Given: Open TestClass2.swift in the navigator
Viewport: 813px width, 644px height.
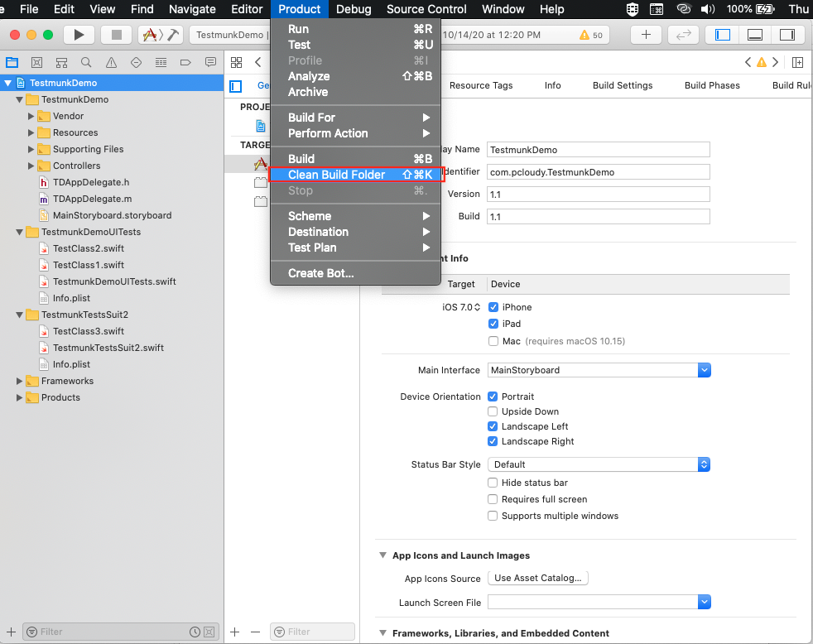Looking at the screenshot, I should click(x=89, y=248).
